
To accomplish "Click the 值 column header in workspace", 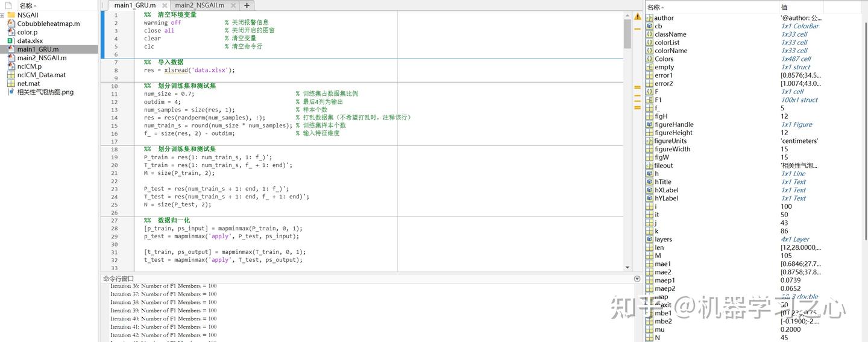I will 784,7.
